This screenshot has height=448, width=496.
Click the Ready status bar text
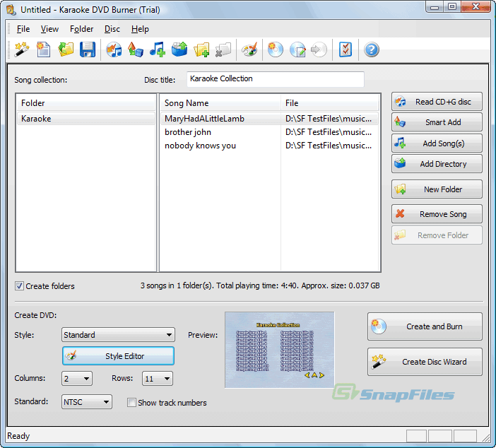pos(18,436)
